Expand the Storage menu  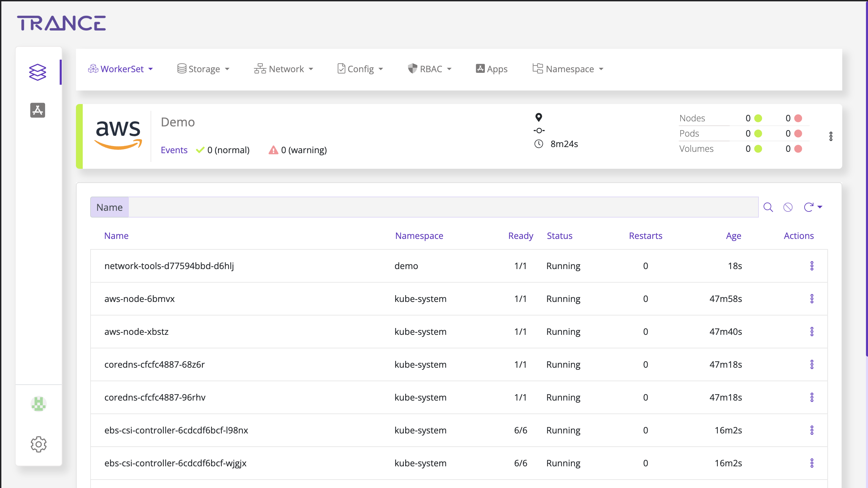click(x=203, y=69)
